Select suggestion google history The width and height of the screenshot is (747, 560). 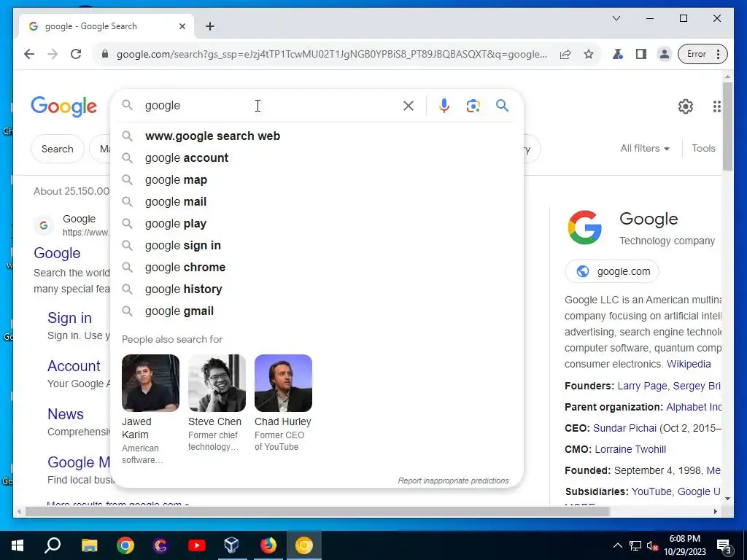(x=317, y=289)
